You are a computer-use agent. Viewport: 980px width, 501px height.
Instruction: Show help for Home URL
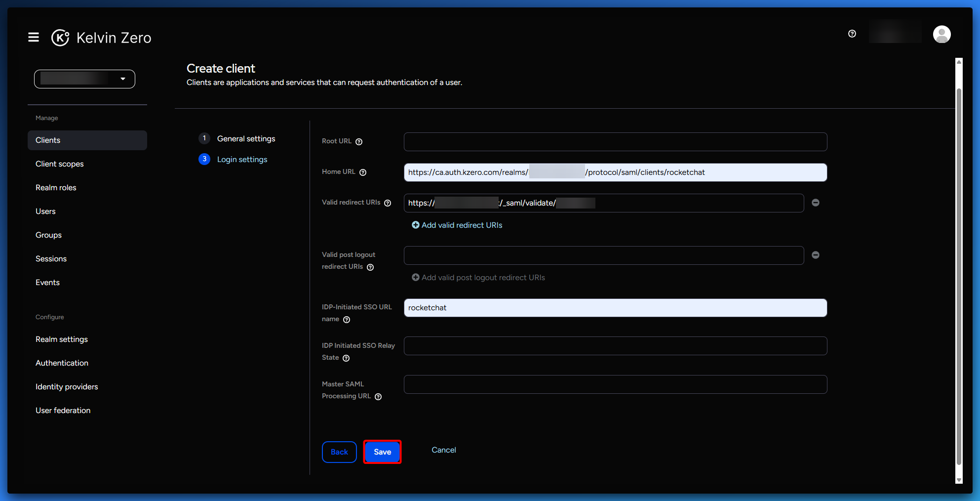pos(363,172)
